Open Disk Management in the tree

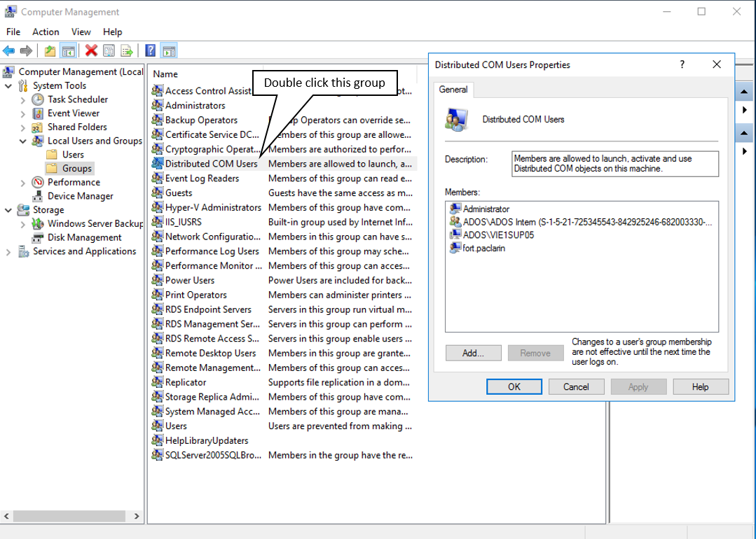(85, 237)
